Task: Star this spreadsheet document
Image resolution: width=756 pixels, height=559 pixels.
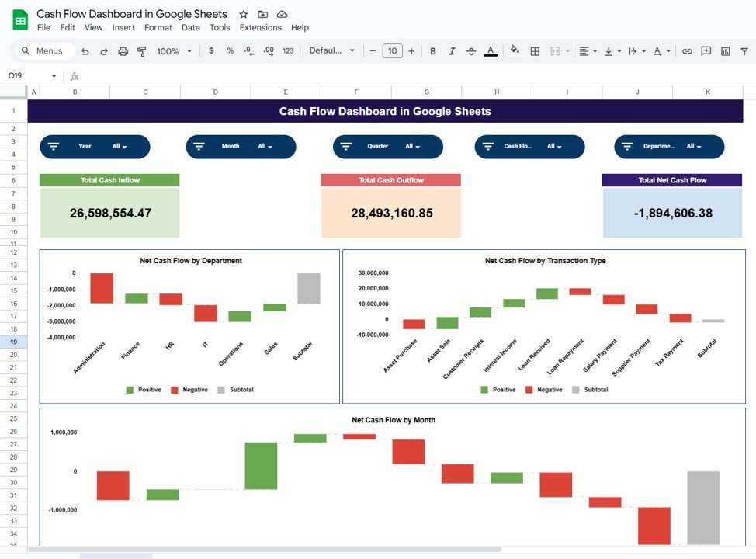Action: coord(244,14)
